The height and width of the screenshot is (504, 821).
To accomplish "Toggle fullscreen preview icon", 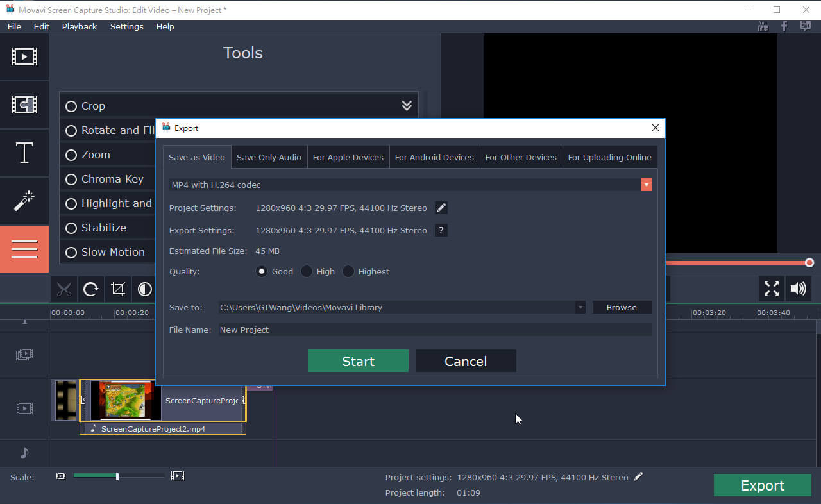I will pyautogui.click(x=771, y=289).
